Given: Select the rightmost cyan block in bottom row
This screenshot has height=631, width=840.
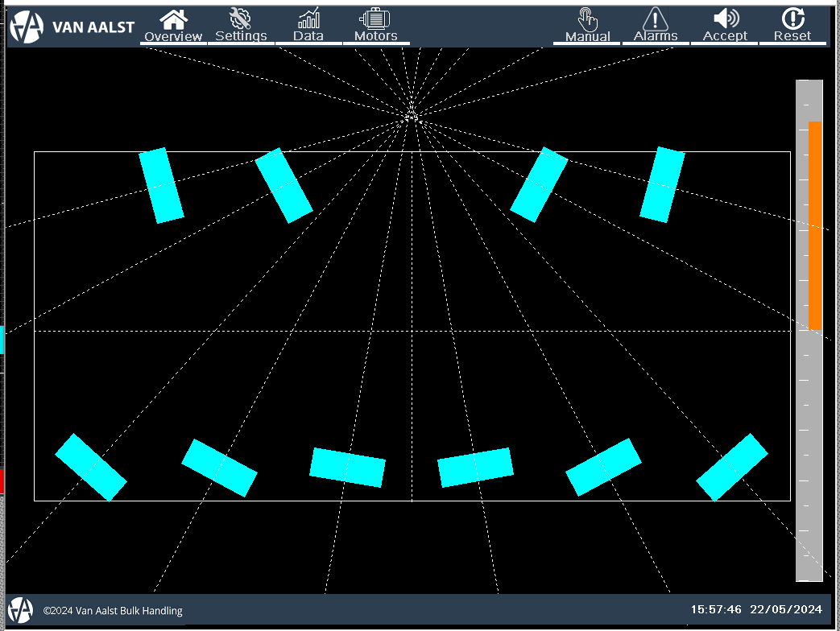Looking at the screenshot, I should [732, 468].
